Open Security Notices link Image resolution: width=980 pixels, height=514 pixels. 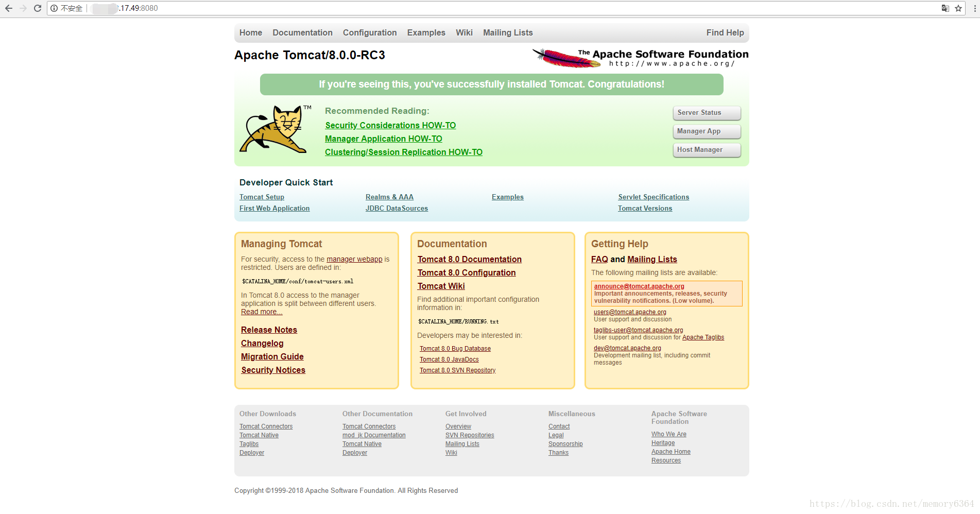click(x=273, y=370)
